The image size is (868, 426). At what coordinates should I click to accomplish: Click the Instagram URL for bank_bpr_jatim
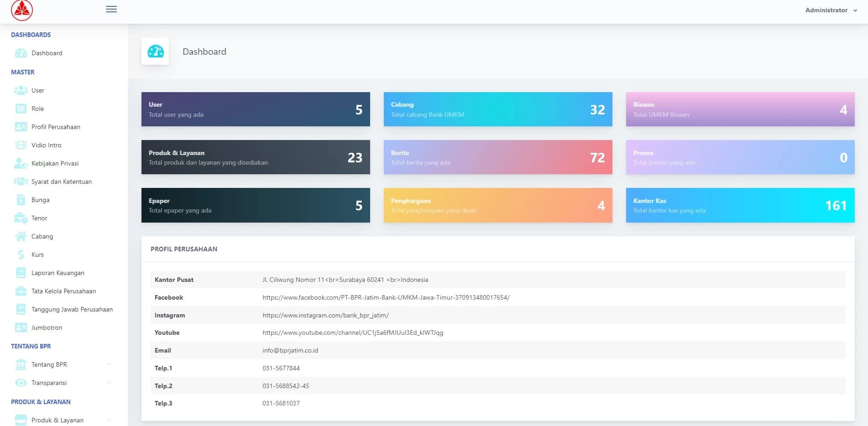[325, 315]
